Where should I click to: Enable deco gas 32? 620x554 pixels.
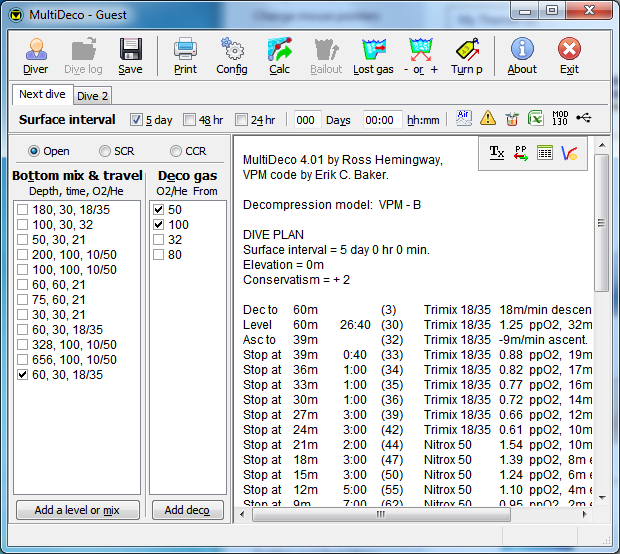click(x=159, y=240)
